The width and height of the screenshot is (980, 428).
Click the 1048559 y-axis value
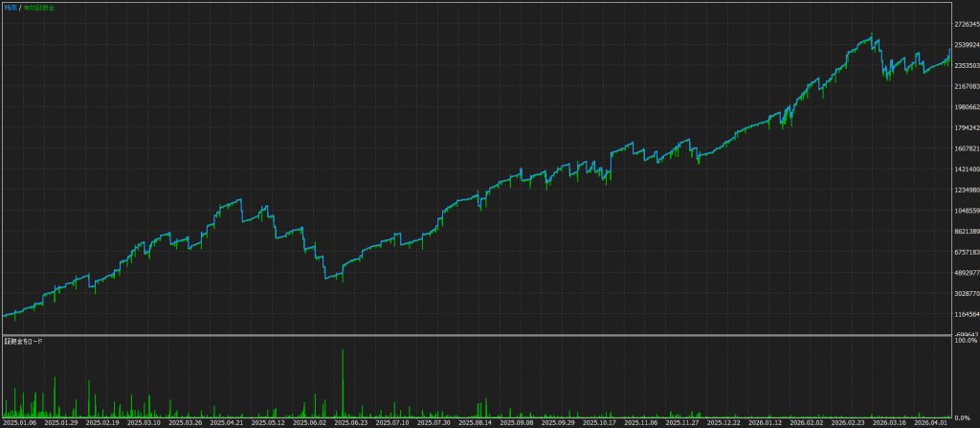coord(967,211)
